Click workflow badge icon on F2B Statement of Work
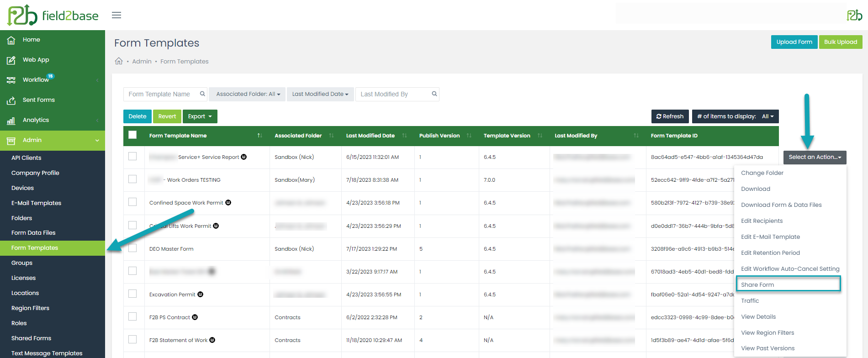The width and height of the screenshot is (868, 358). pyautogui.click(x=212, y=340)
